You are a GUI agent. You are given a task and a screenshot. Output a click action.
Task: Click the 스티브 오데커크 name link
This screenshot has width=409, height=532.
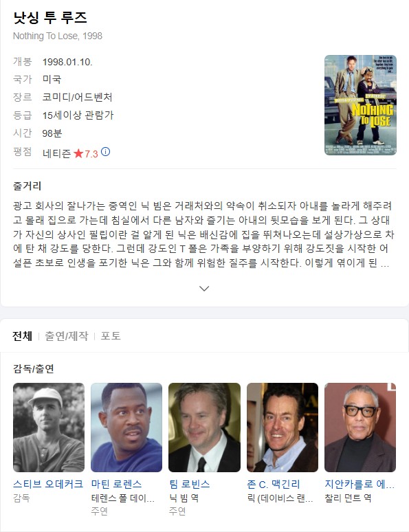click(48, 484)
